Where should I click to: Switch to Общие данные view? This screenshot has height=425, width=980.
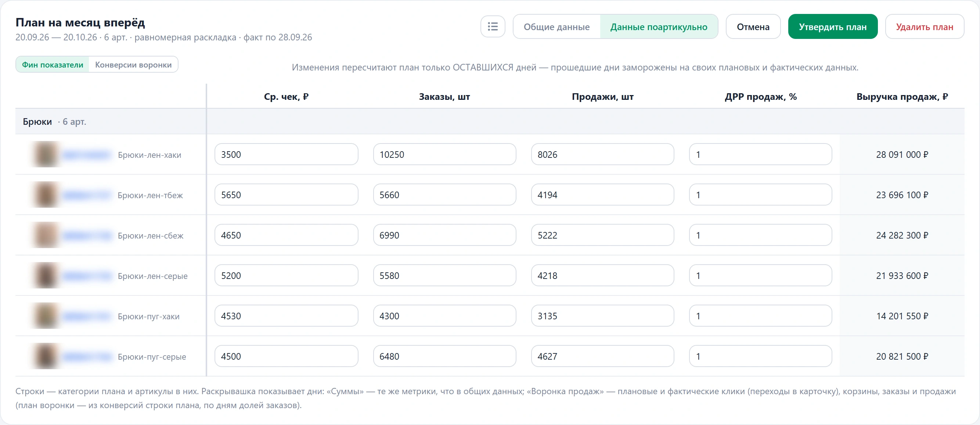tap(556, 27)
